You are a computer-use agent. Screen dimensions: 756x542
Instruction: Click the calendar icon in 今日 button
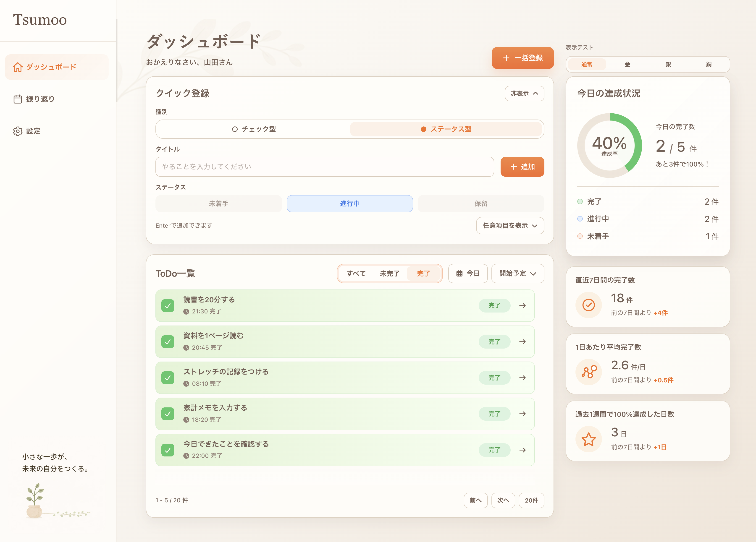pyautogui.click(x=459, y=274)
